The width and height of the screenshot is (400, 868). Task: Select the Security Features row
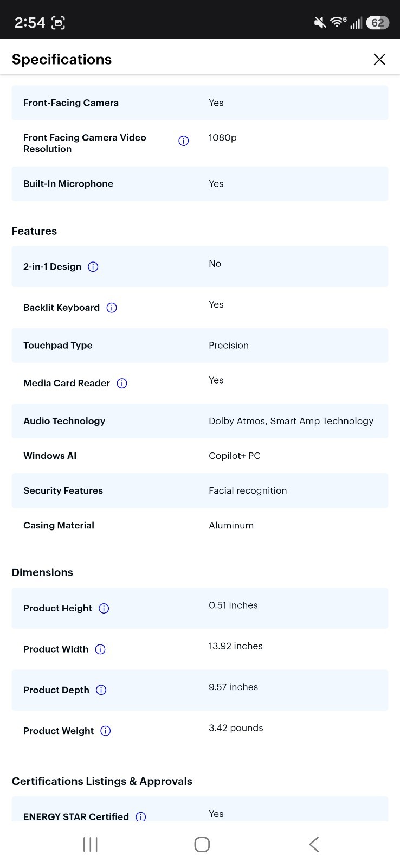click(200, 490)
